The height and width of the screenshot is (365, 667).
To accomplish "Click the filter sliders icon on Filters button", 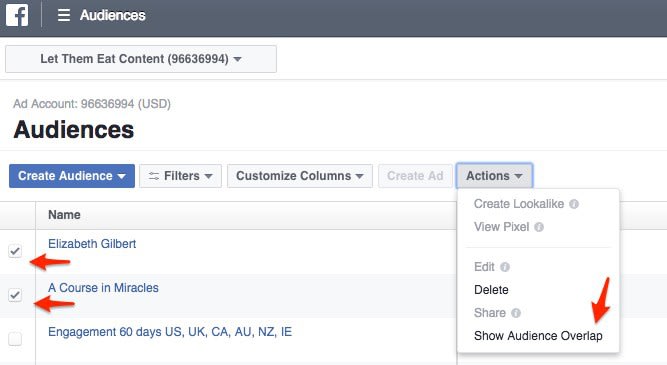I will (154, 176).
